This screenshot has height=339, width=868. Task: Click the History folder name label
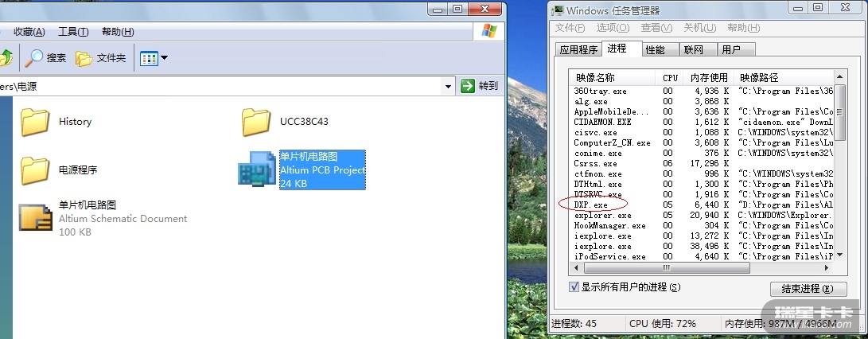[x=76, y=122]
